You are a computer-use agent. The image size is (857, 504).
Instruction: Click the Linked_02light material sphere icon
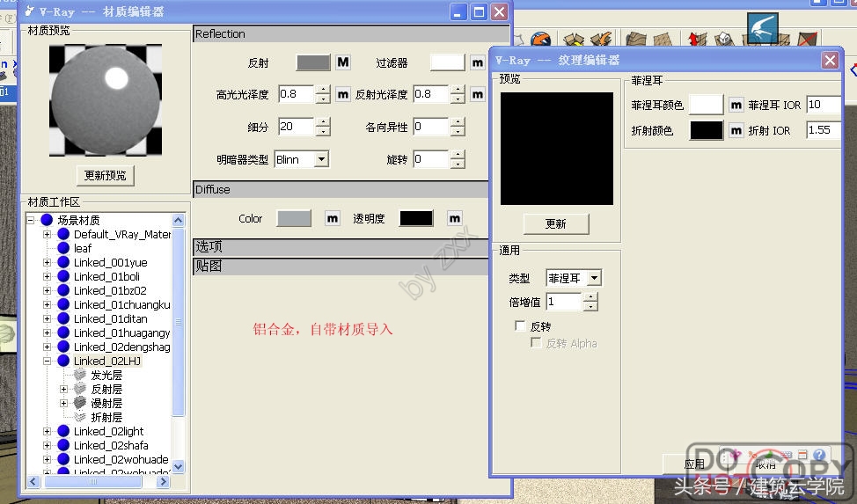click(x=63, y=431)
